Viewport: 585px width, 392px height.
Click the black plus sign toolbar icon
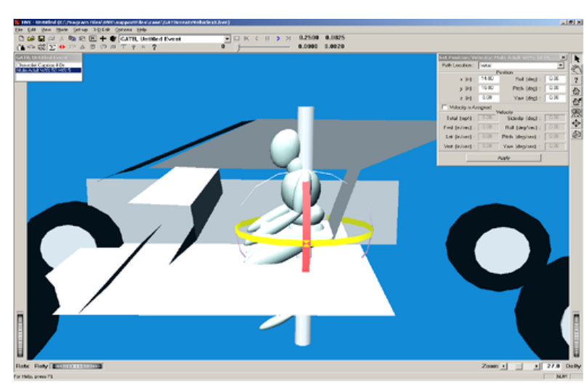(x=102, y=38)
